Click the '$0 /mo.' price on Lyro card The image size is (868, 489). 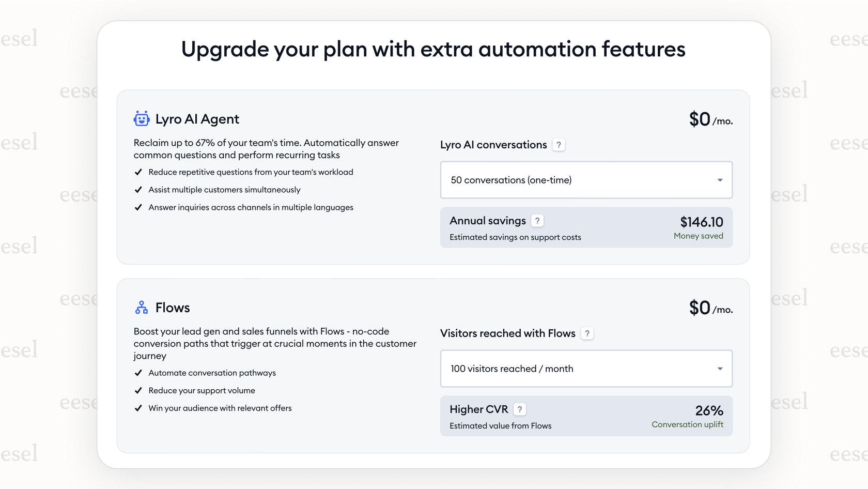[x=711, y=119]
